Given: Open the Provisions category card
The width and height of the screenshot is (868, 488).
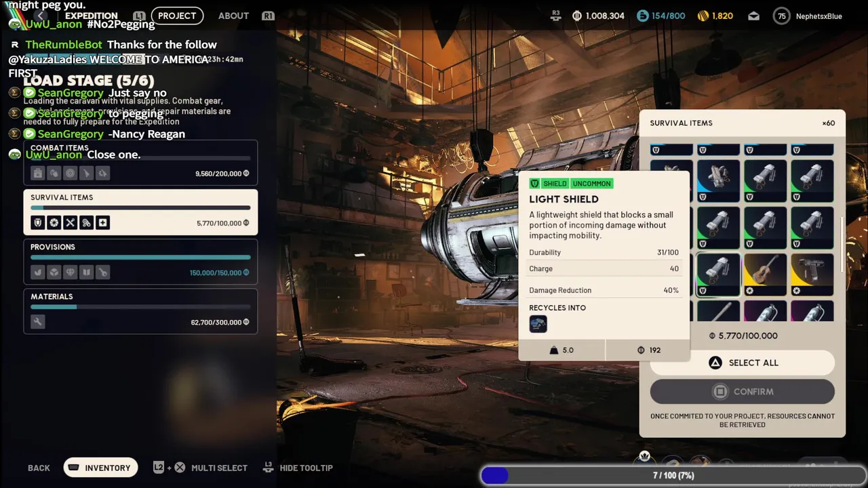Looking at the screenshot, I should point(140,262).
